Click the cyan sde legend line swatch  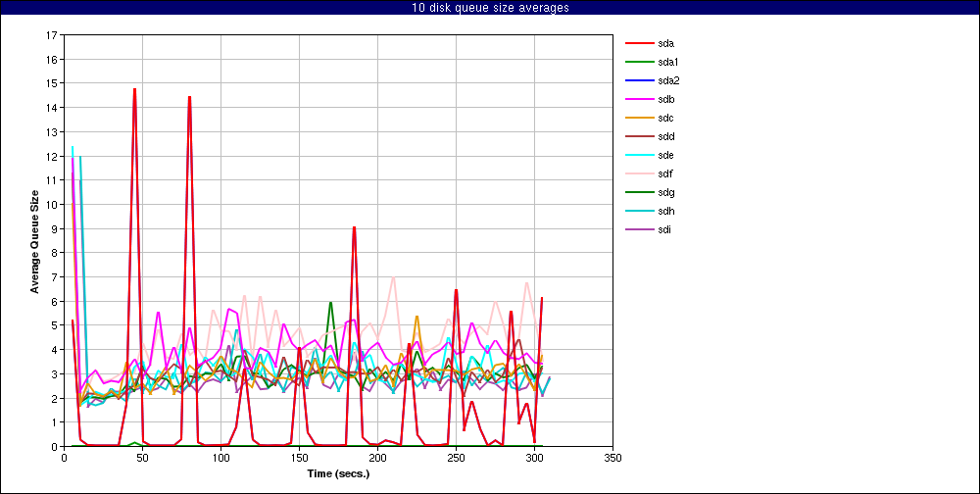[x=639, y=155]
